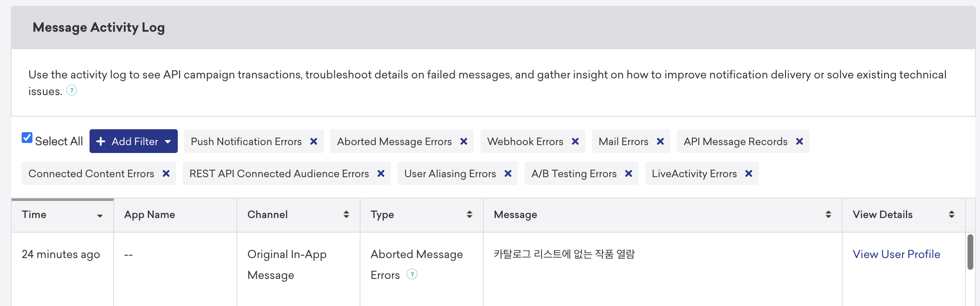Sort table by Time column
Image resolution: width=980 pixels, height=306 pixels.
pyautogui.click(x=62, y=215)
